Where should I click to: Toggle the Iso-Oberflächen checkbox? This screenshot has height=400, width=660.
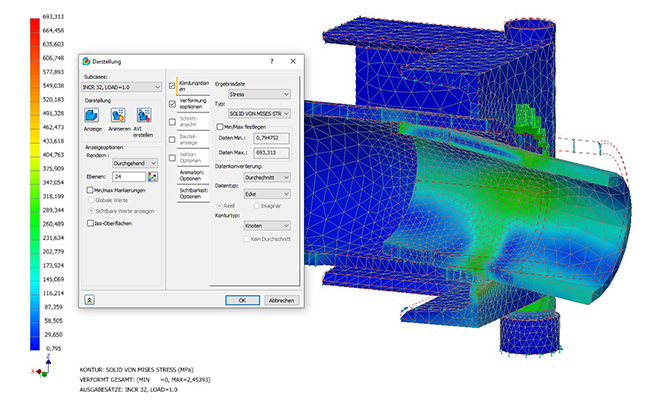[x=89, y=223]
